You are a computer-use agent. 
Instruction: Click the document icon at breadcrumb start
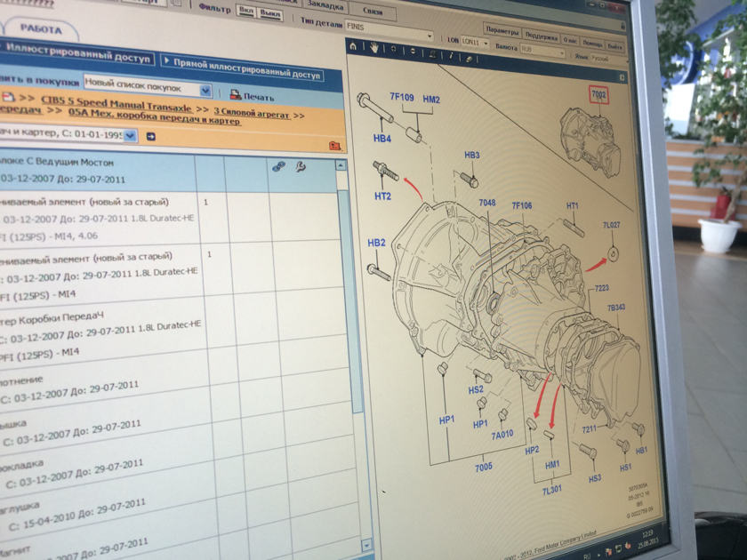8,97
